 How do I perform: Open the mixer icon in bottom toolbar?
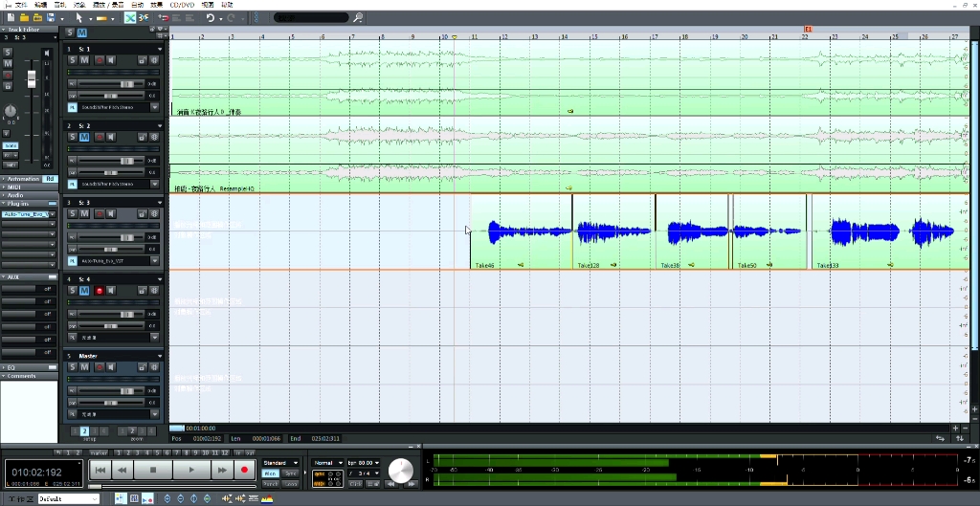(x=134, y=498)
